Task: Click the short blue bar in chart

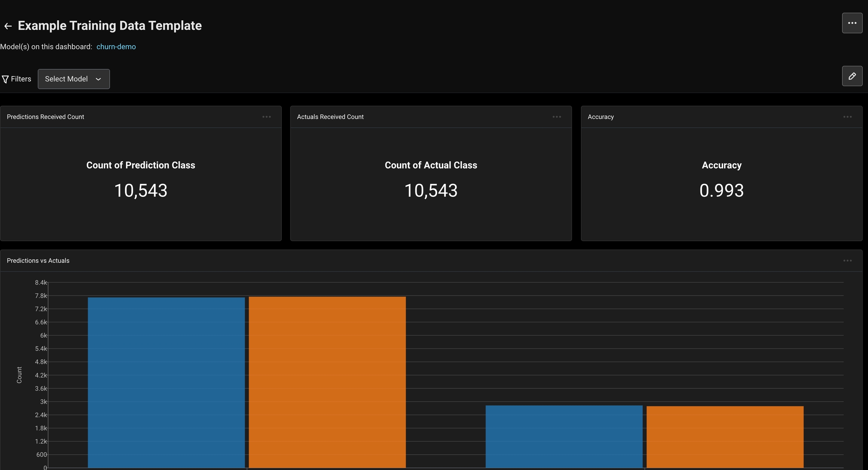Action: (564, 436)
